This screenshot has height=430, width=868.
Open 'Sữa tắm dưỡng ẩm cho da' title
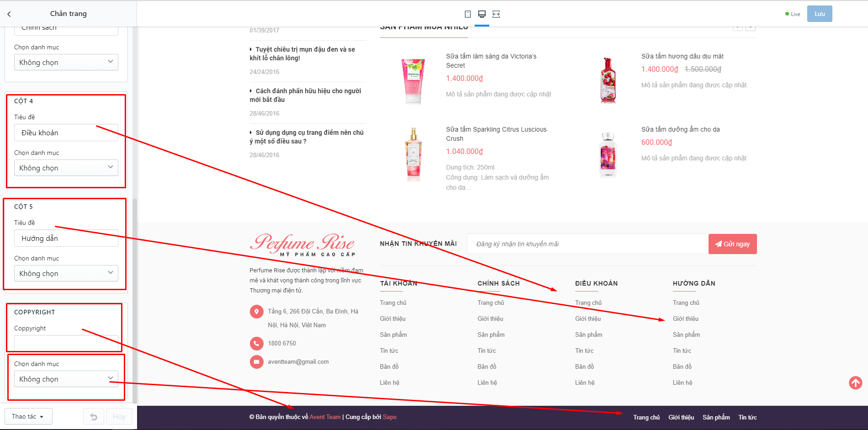click(680, 129)
